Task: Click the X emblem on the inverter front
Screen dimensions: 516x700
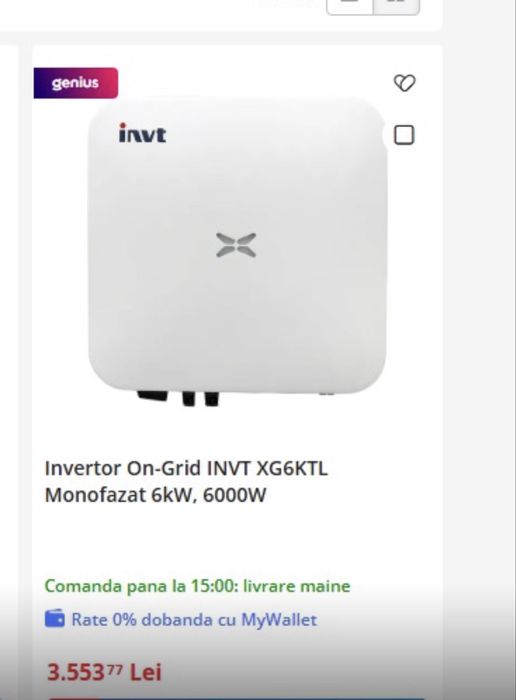Action: [236, 245]
